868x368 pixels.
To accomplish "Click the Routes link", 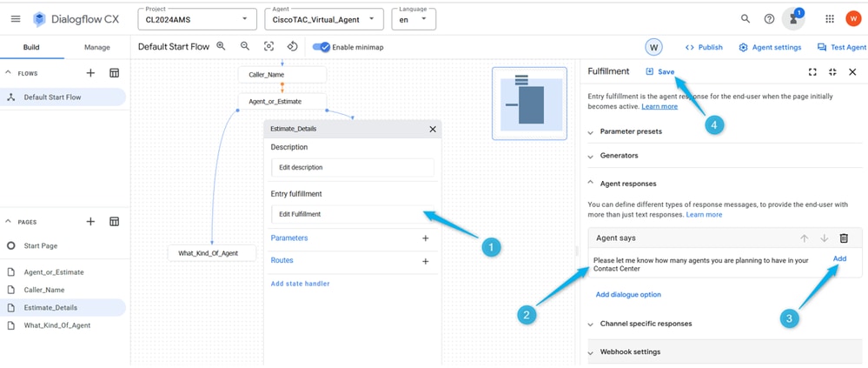I will point(282,260).
